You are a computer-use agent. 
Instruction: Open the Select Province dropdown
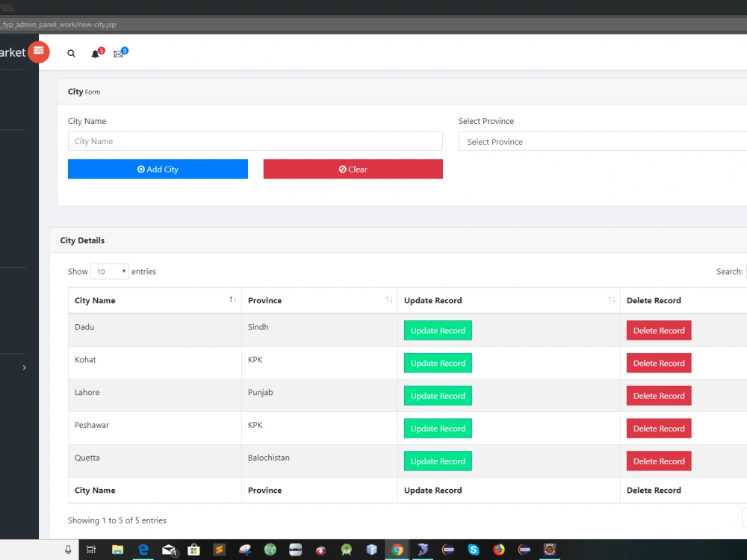pyautogui.click(x=603, y=141)
